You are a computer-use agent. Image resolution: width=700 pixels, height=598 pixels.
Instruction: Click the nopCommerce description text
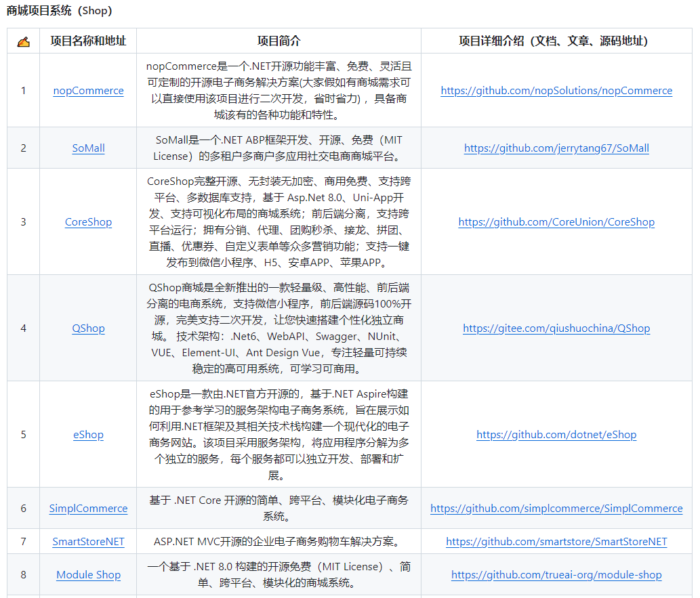pos(279,91)
